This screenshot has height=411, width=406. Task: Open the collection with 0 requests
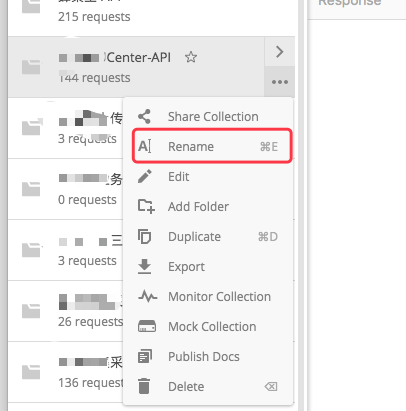point(66,189)
